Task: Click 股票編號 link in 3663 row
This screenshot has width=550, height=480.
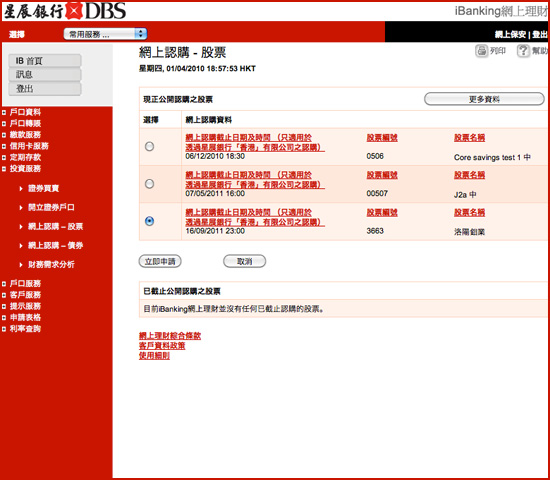Action: click(x=382, y=212)
